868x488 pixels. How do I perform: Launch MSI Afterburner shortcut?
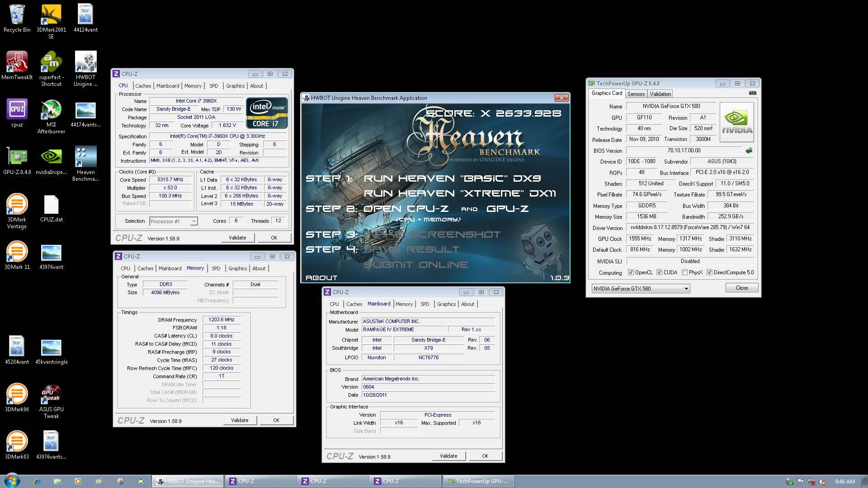click(51, 117)
